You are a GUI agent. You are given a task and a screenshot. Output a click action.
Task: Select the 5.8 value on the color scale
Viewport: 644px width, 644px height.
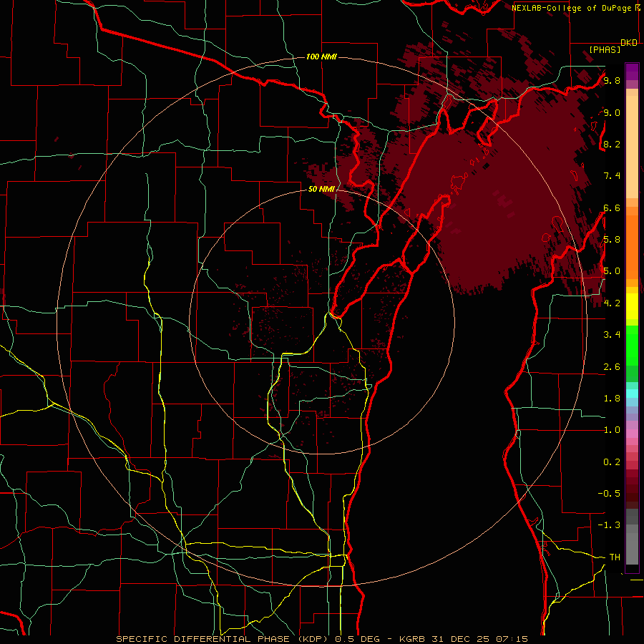click(x=612, y=240)
